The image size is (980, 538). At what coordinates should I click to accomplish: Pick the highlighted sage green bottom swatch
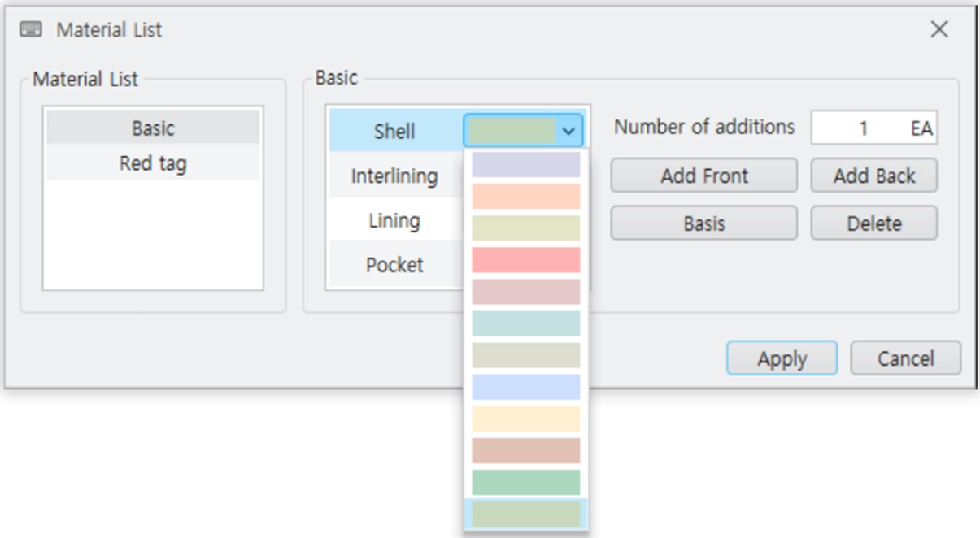pyautogui.click(x=526, y=514)
